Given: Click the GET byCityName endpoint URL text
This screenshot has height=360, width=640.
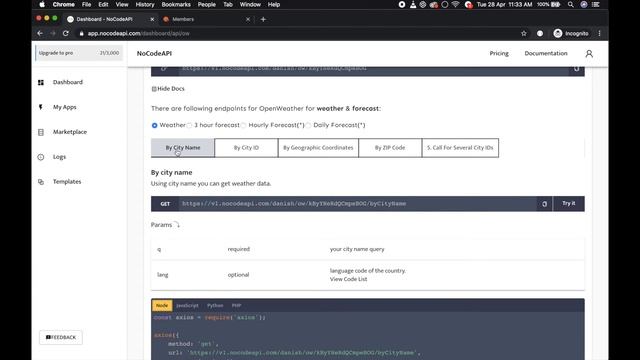Looking at the screenshot, I should click(294, 204).
